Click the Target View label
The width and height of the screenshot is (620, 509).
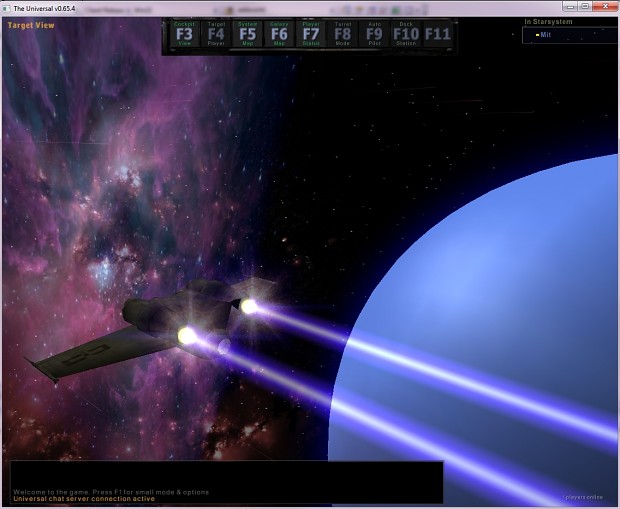(x=31, y=25)
